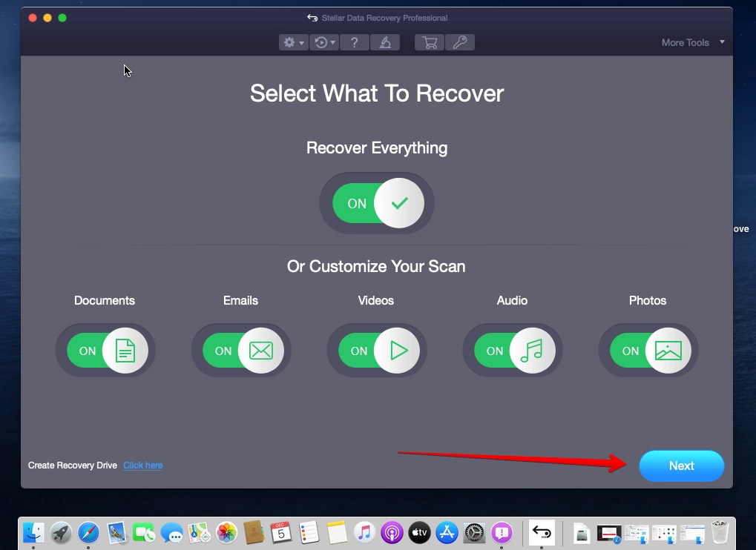Open Contacts from the Dock
This screenshot has height=550, width=756.
click(x=254, y=533)
